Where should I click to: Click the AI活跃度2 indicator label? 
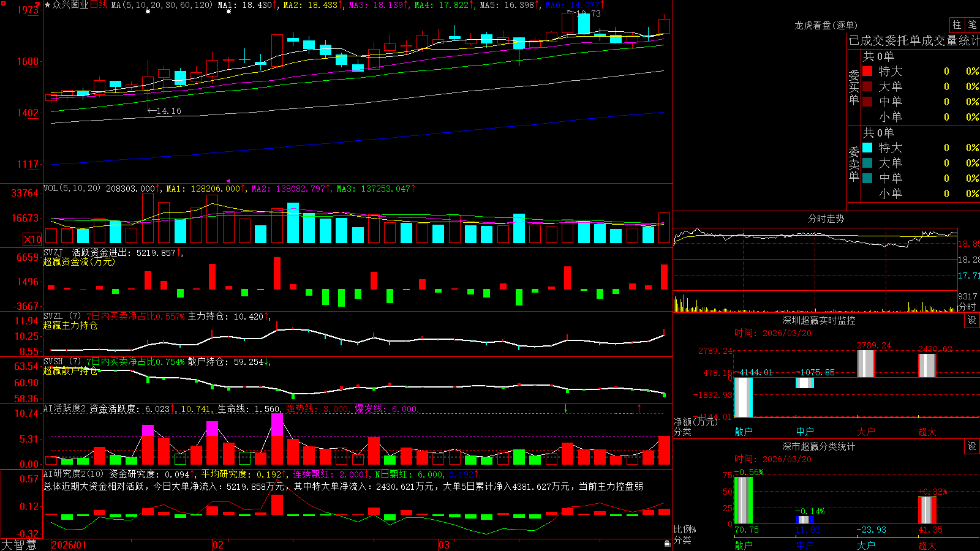(64, 408)
